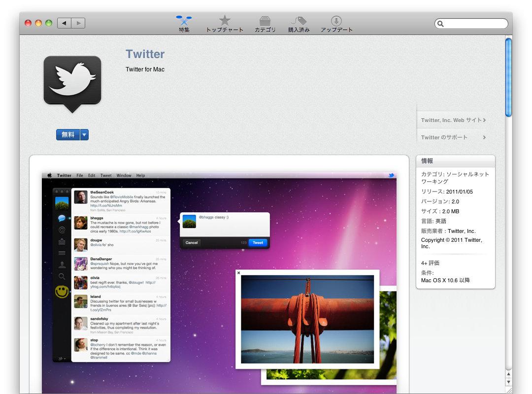Screen dimensions: 532x394
Task: Open the カテゴリ (Categories) tab
Action: pyautogui.click(x=265, y=24)
